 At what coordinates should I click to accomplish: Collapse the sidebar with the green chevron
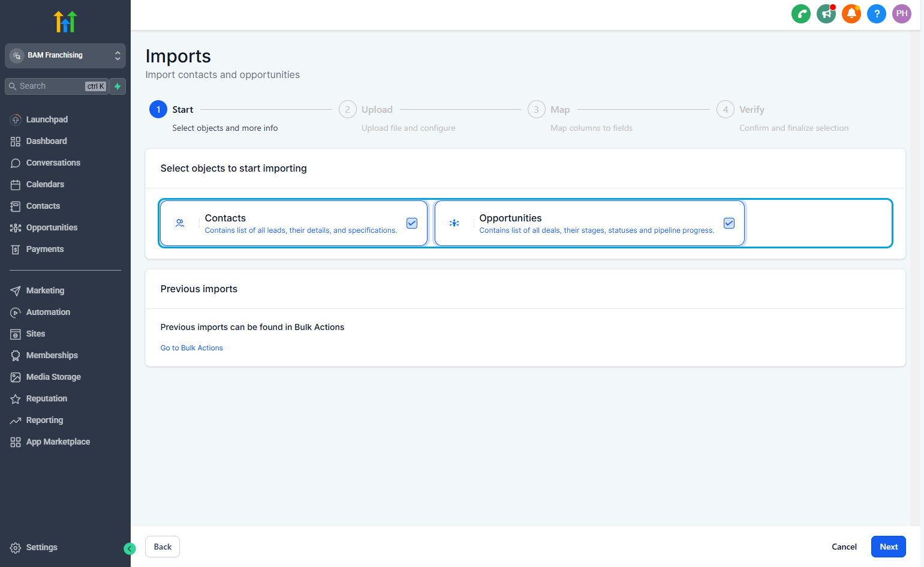[x=130, y=548]
